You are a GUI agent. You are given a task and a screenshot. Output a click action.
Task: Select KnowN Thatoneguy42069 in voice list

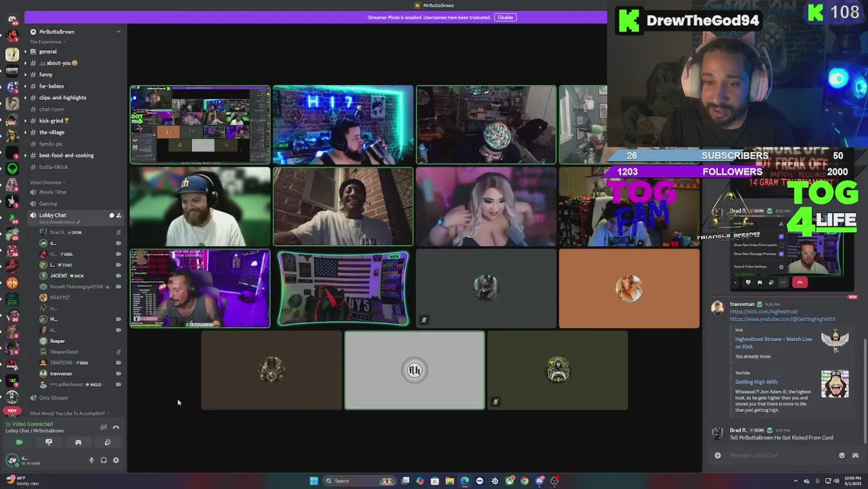coord(80,287)
